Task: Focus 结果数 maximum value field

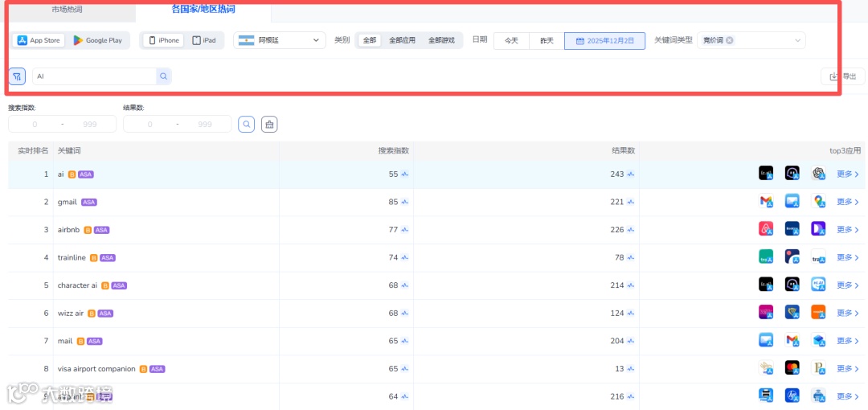Action: pos(205,124)
